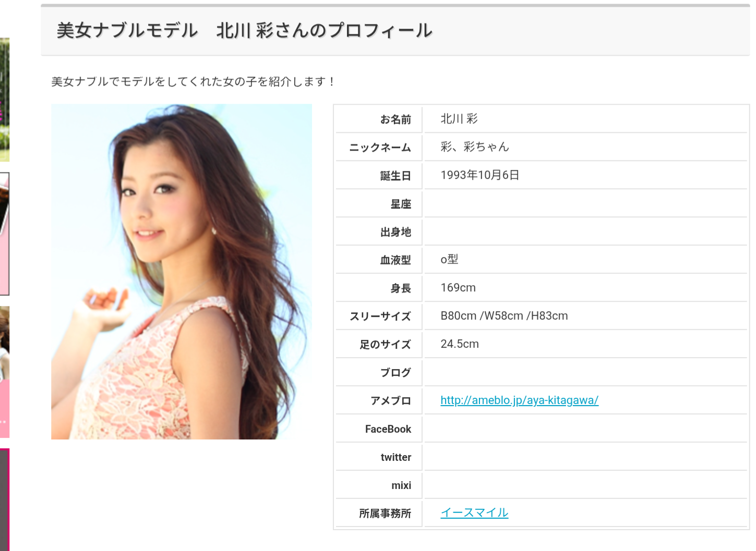Click the intro sentence below the heading
Image resolution: width=756 pixels, height=551 pixels.
pyautogui.click(x=193, y=82)
